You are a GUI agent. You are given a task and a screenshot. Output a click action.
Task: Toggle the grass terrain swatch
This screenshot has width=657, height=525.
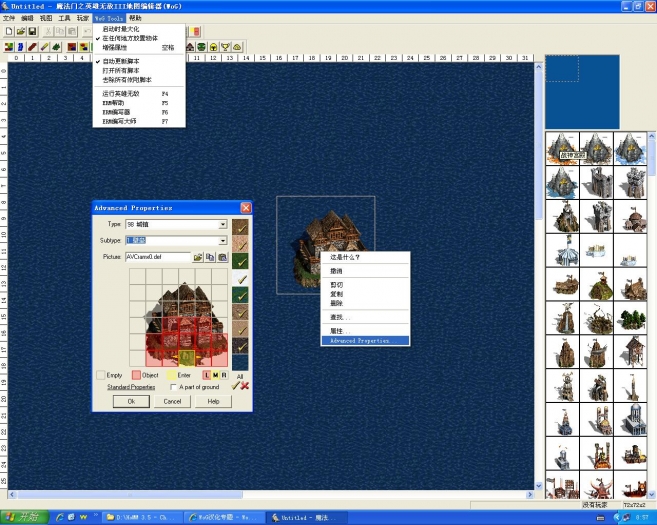click(x=240, y=261)
